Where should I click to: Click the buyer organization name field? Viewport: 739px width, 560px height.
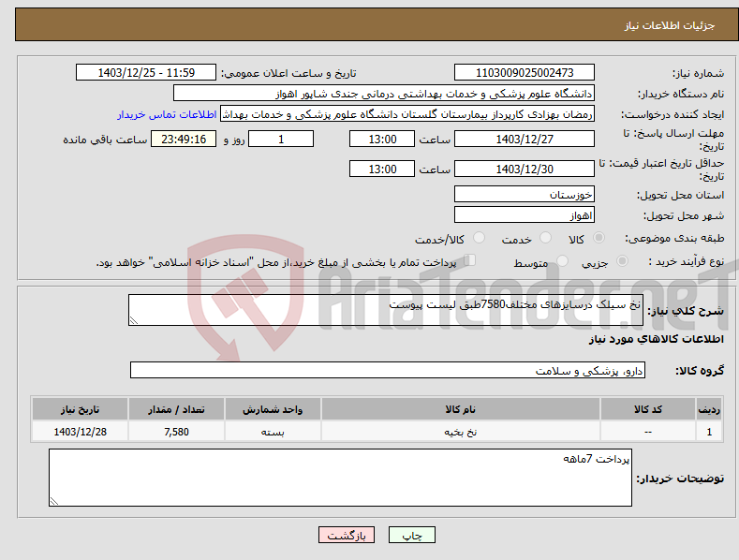[x=384, y=94]
